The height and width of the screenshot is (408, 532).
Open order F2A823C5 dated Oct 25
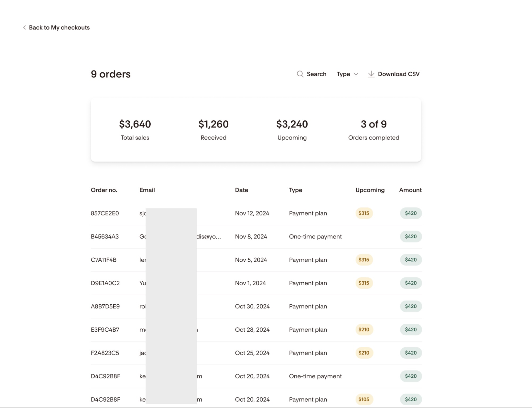(x=105, y=353)
